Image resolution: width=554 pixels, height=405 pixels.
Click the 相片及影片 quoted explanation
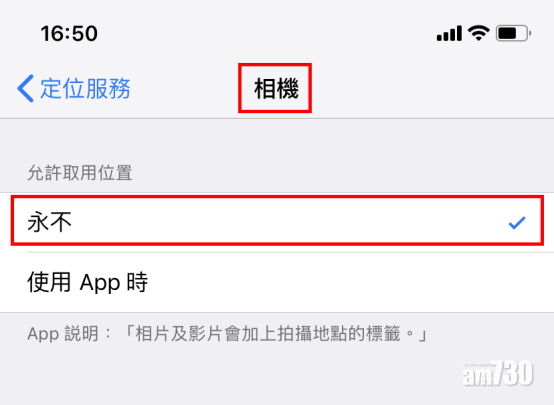point(276,334)
